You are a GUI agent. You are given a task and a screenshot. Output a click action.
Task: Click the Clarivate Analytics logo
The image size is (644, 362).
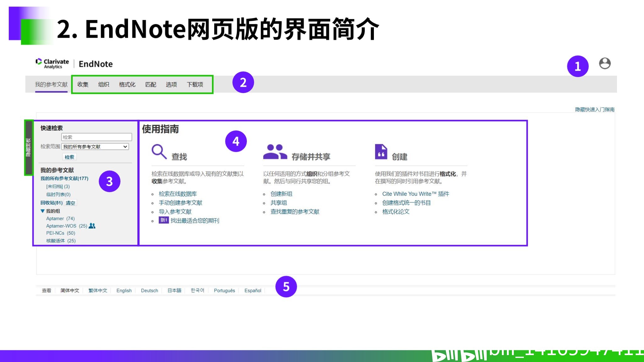(52, 63)
